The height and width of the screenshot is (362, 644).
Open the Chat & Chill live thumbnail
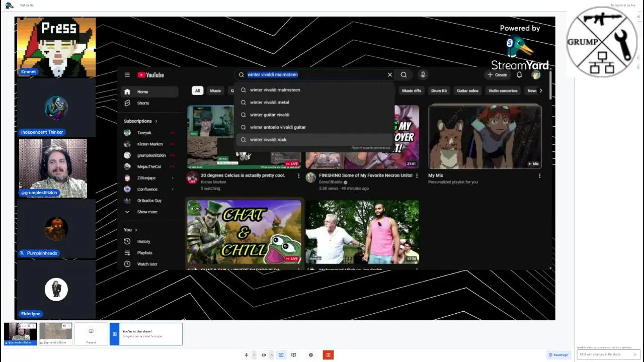[244, 232]
